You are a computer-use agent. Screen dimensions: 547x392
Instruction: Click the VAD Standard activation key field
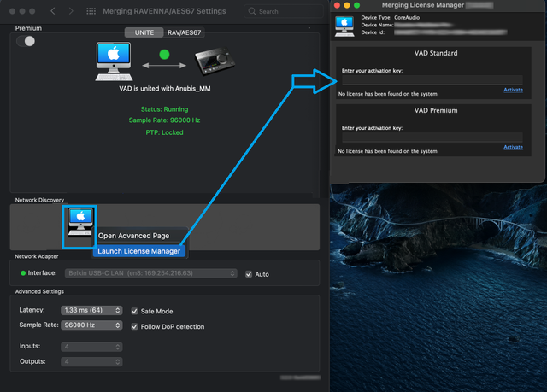(x=432, y=80)
